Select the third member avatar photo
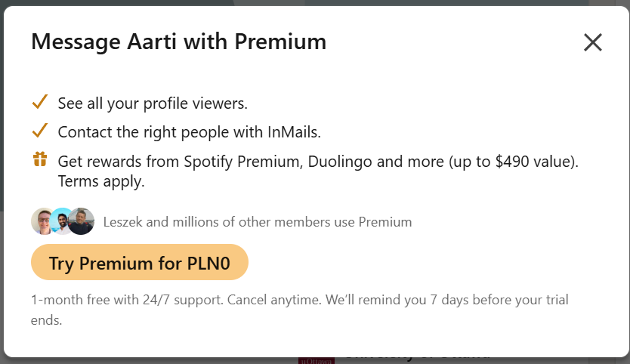The width and height of the screenshot is (630, 364). coord(82,221)
